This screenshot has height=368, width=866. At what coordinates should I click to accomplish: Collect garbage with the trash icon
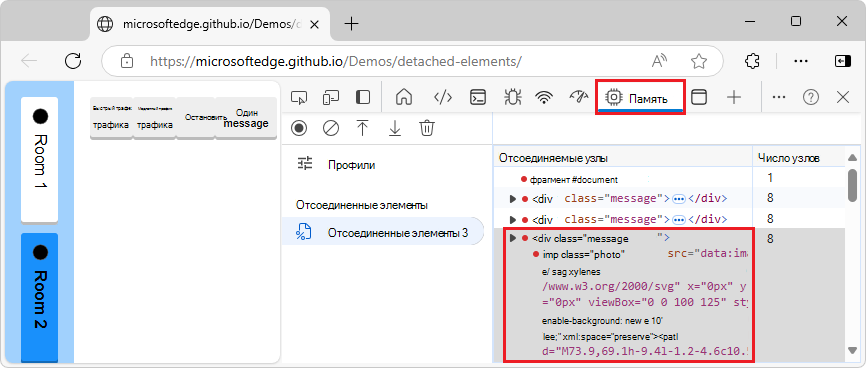pos(426,128)
